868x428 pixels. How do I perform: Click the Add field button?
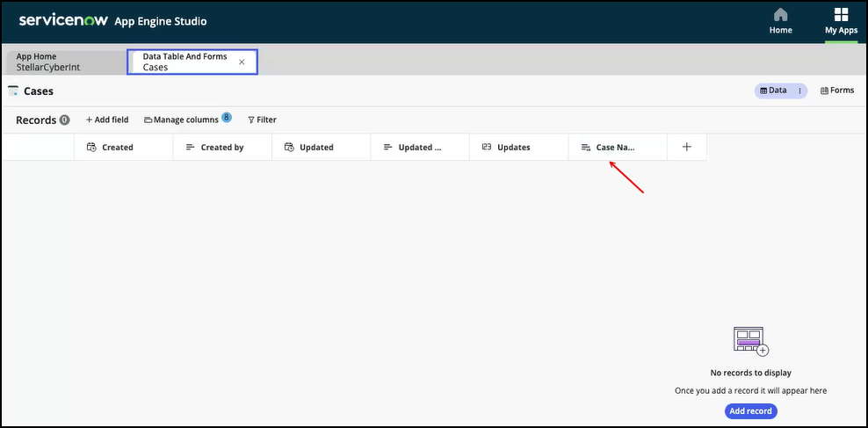107,120
